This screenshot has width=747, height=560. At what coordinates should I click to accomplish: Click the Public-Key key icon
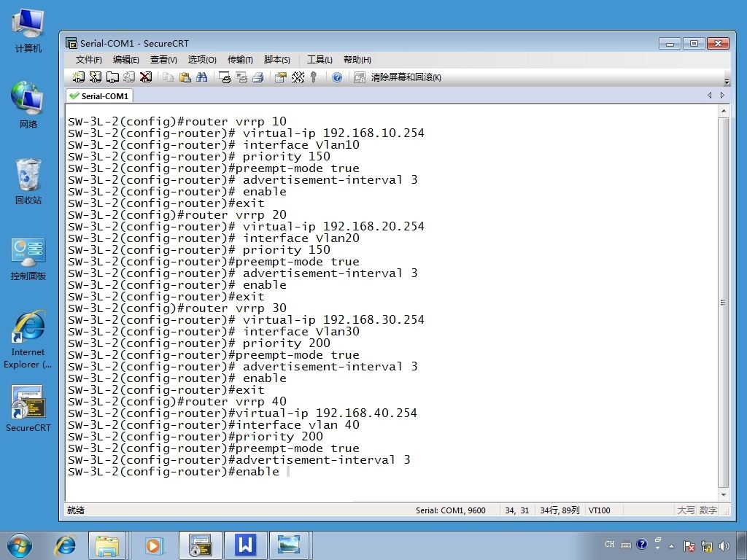(314, 77)
